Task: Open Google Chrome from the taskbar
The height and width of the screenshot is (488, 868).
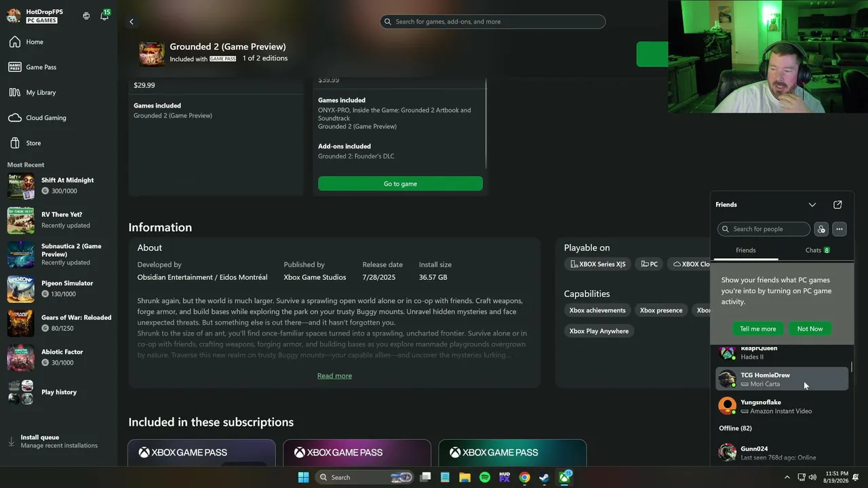Action: [x=524, y=477]
